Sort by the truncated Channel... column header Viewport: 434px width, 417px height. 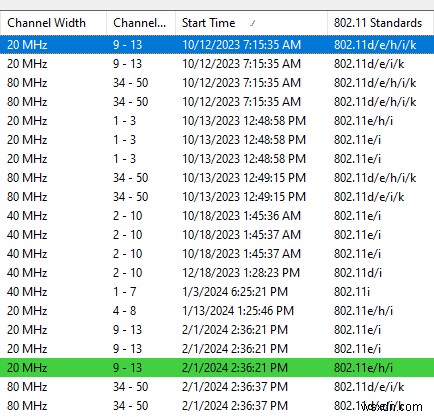[x=139, y=23]
